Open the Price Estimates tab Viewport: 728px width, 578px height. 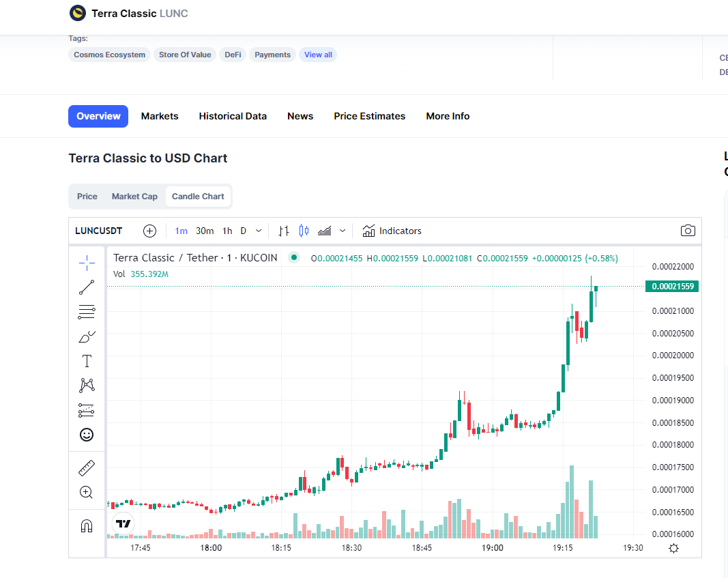(370, 116)
